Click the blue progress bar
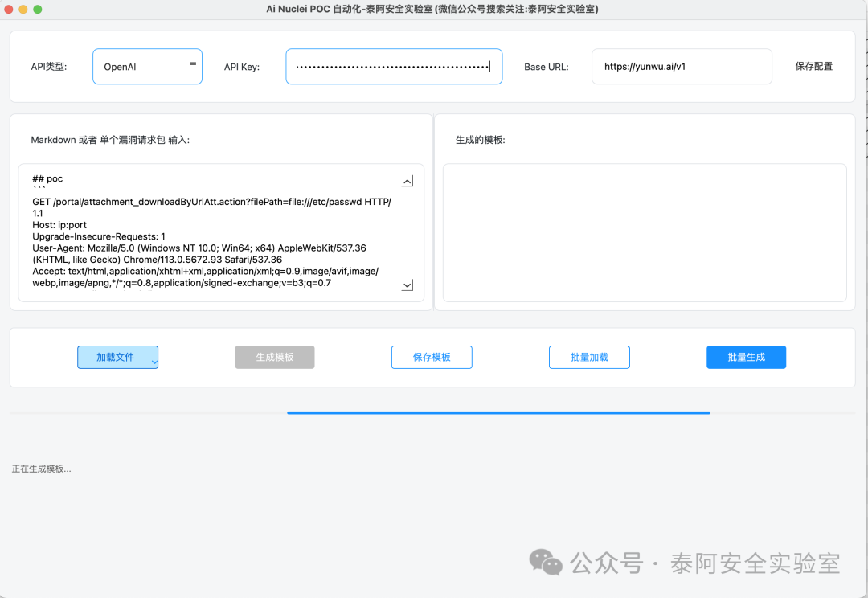Viewport: 868px width, 598px height. coord(498,412)
